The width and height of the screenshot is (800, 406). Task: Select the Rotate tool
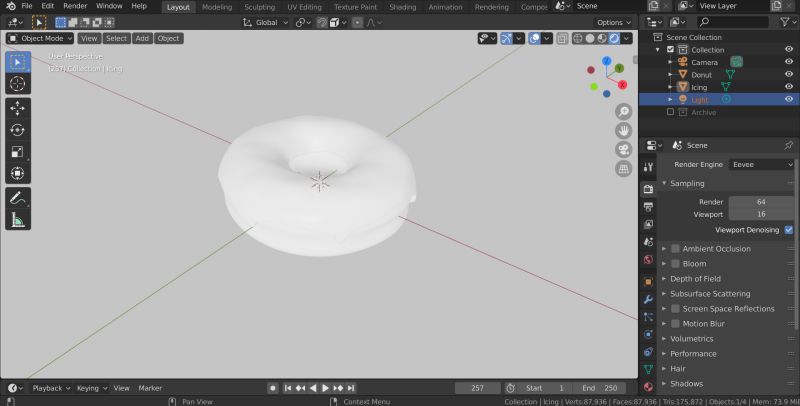(18, 130)
